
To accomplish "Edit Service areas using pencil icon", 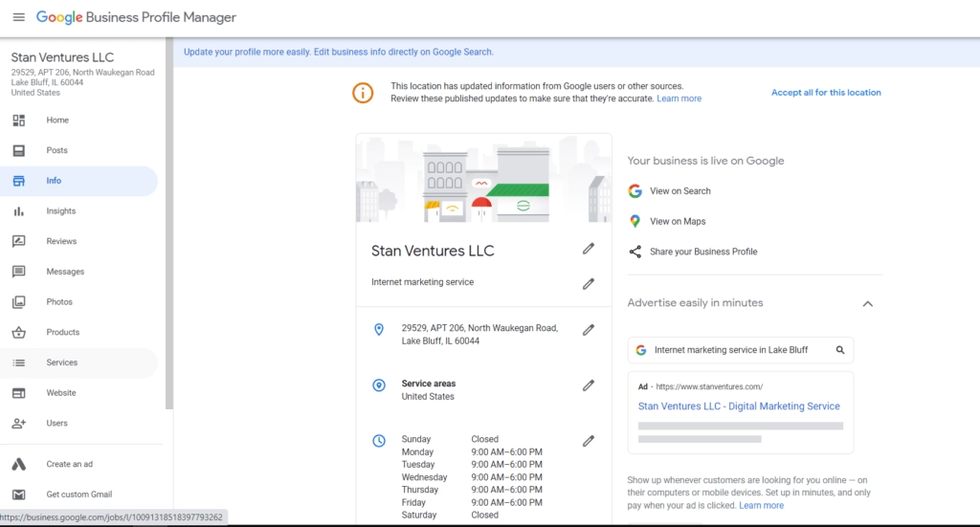I will (589, 385).
